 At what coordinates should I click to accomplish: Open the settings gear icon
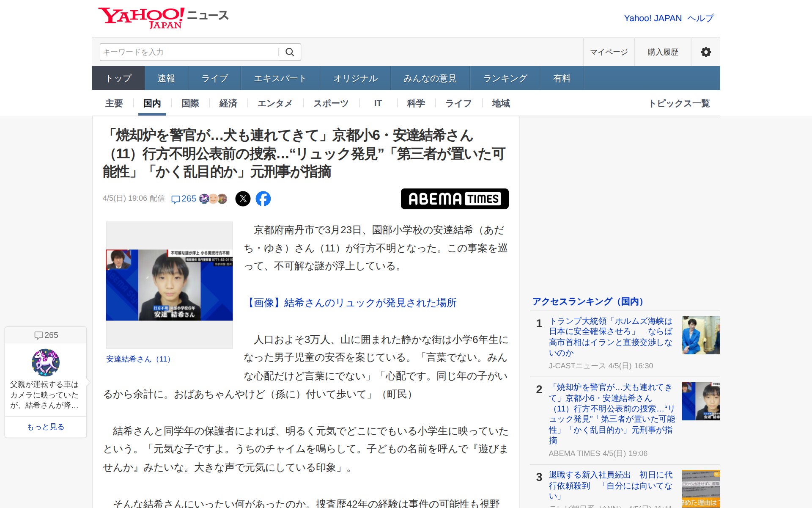[705, 52]
